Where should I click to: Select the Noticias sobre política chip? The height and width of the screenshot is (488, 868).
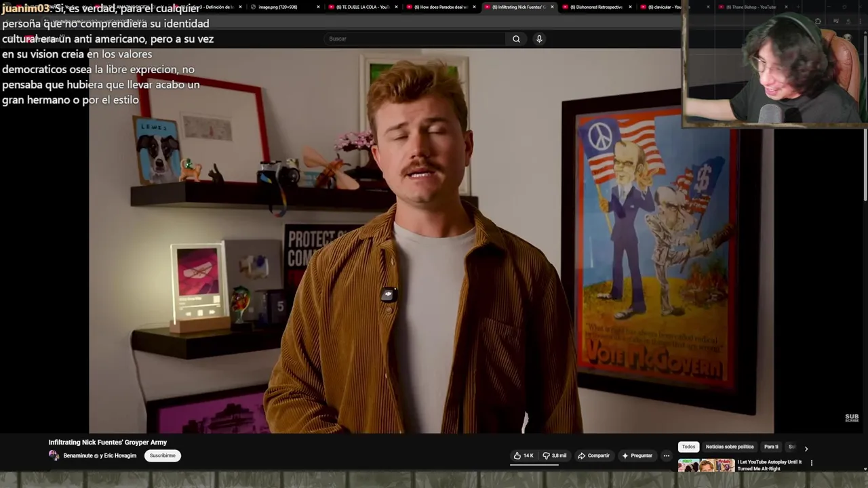pos(730,447)
